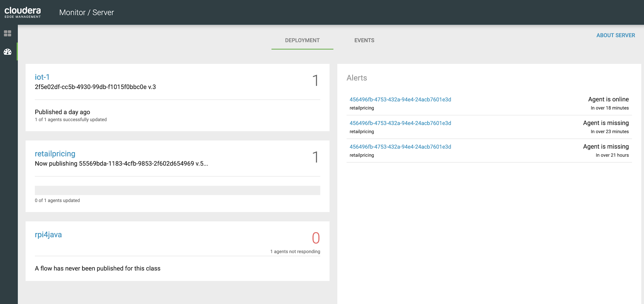Click the iot-1 agent count number
The width and height of the screenshot is (644, 304).
[315, 81]
